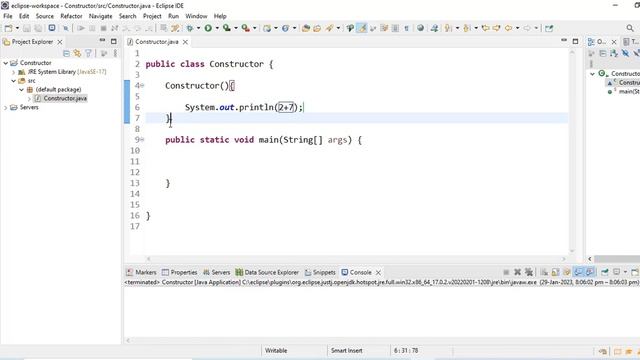The image size is (640, 360).
Task: Click the 'Smart Insert' status bar entry
Action: (x=347, y=351)
